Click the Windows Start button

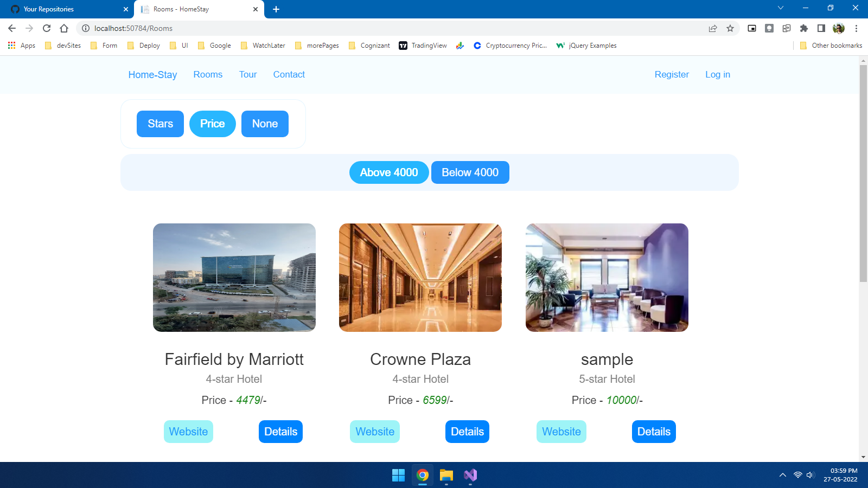tap(398, 475)
